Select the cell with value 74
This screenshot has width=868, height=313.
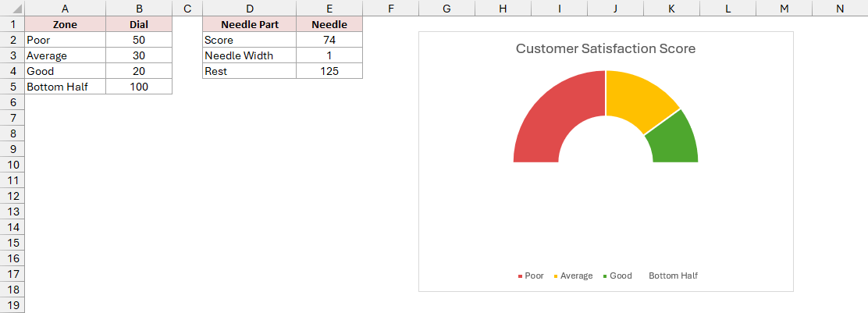[x=329, y=40]
